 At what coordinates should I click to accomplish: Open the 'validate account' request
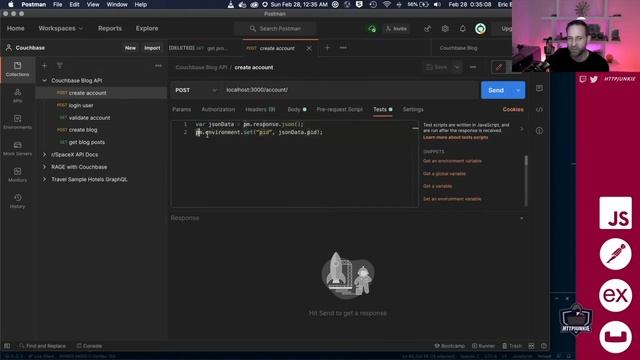click(x=89, y=118)
